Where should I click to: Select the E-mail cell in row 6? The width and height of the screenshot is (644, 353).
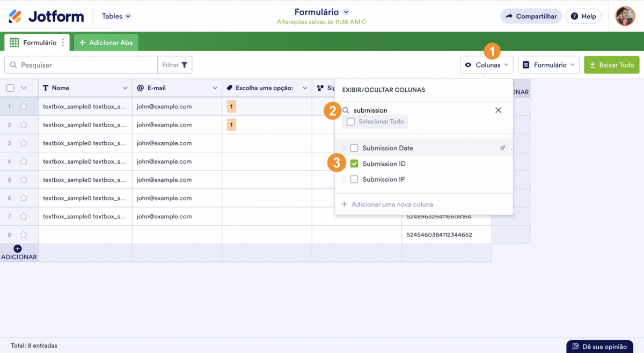pos(177,198)
